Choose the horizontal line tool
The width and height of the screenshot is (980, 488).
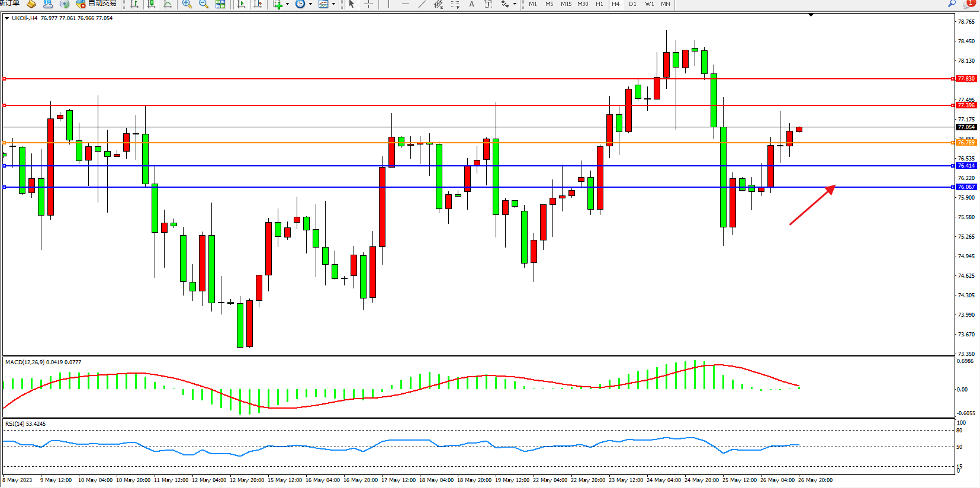[x=405, y=4]
